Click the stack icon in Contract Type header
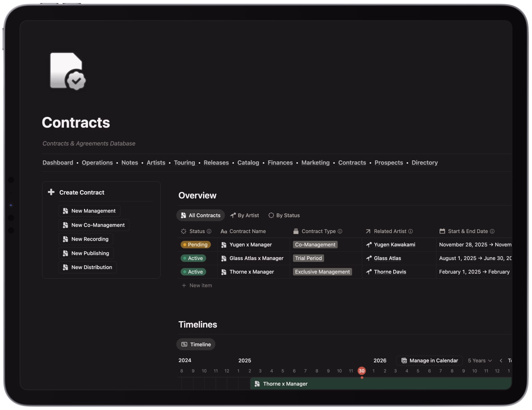Viewport: 532px width, 410px height. tap(296, 231)
